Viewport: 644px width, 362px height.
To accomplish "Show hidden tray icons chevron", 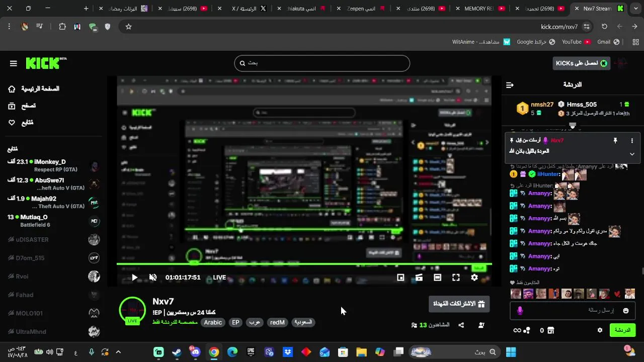I will pos(118,352).
